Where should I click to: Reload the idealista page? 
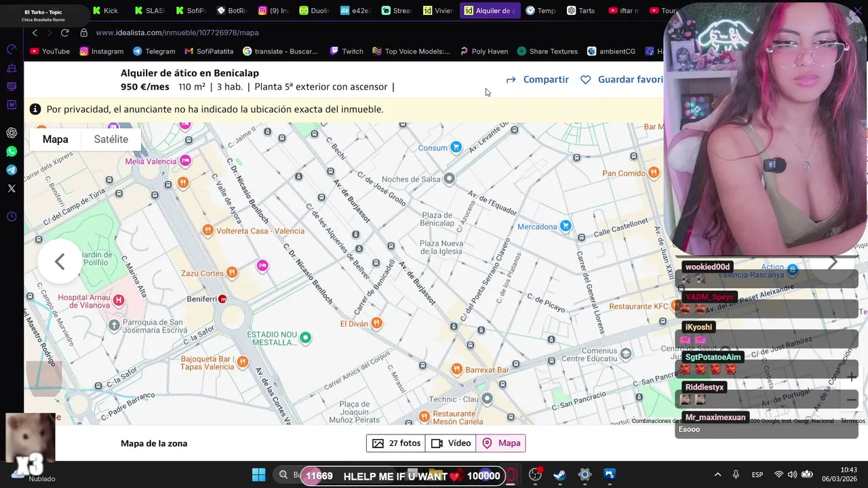click(x=65, y=33)
